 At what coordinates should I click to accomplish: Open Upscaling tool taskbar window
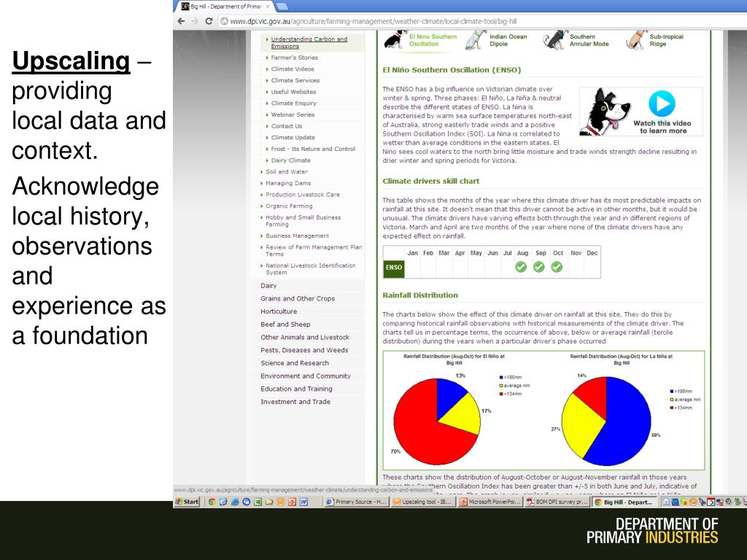click(422, 502)
